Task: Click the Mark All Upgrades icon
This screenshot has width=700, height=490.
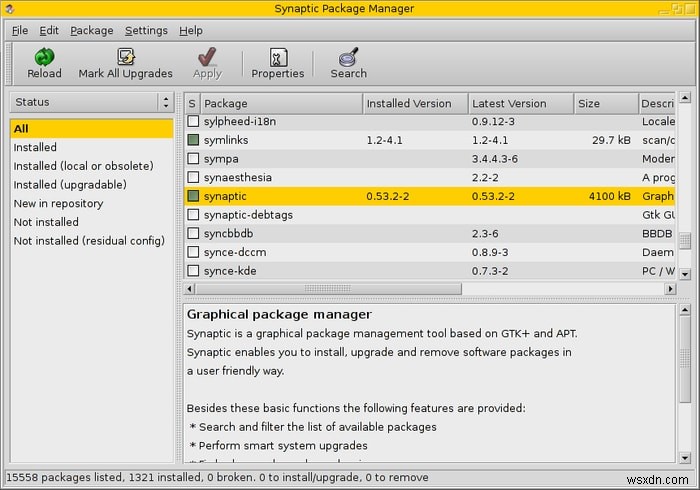Action: [125, 57]
